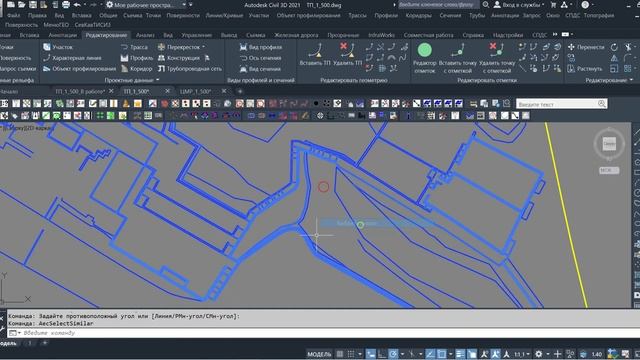The image size is (640, 360).
Task: Open the sign-in dropdown (Вход в службы)
Action: [519, 5]
